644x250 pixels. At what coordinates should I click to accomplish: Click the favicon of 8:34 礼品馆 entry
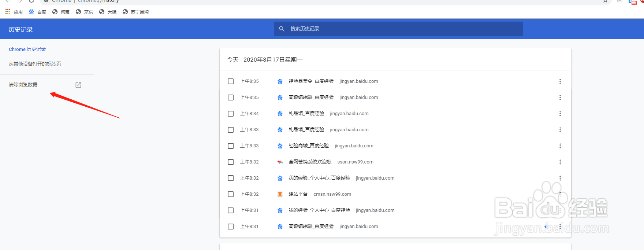click(280, 114)
